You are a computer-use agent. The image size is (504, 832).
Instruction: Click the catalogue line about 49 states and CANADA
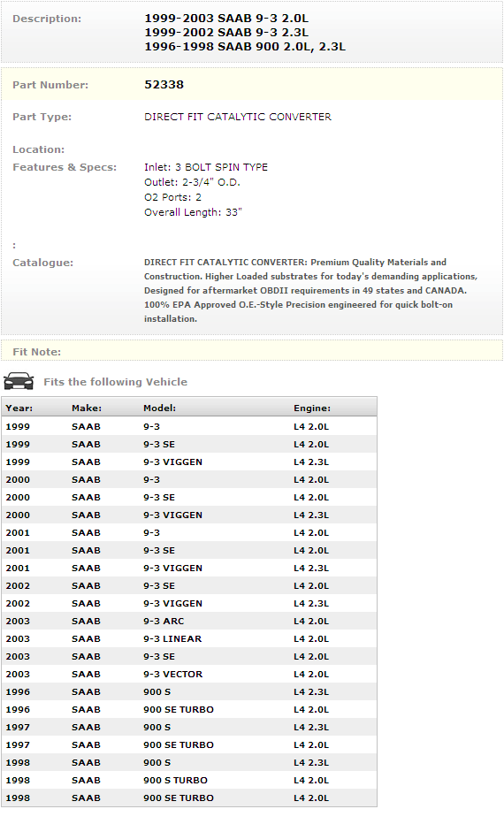coord(306,291)
